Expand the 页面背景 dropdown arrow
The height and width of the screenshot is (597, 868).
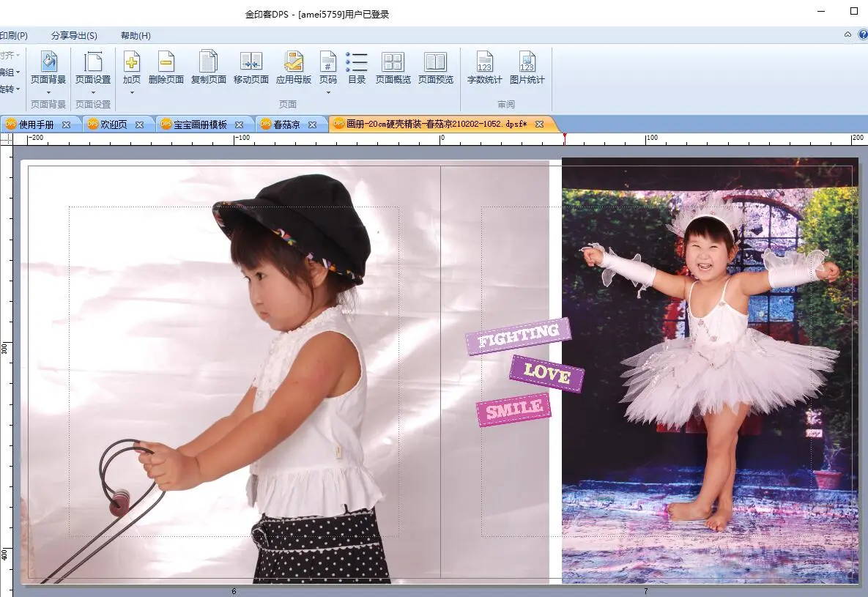click(x=48, y=92)
